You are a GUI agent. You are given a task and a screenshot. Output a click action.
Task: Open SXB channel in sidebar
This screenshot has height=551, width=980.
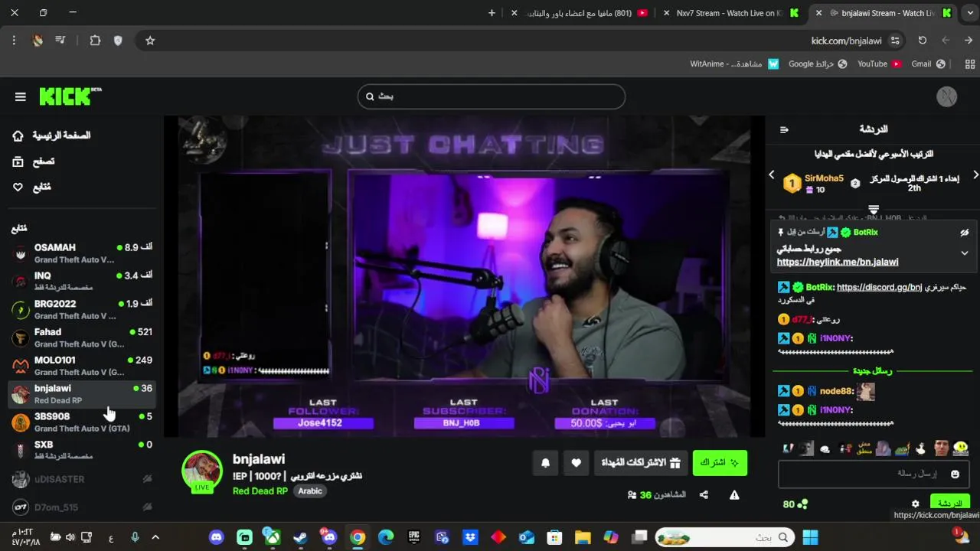[x=82, y=450]
